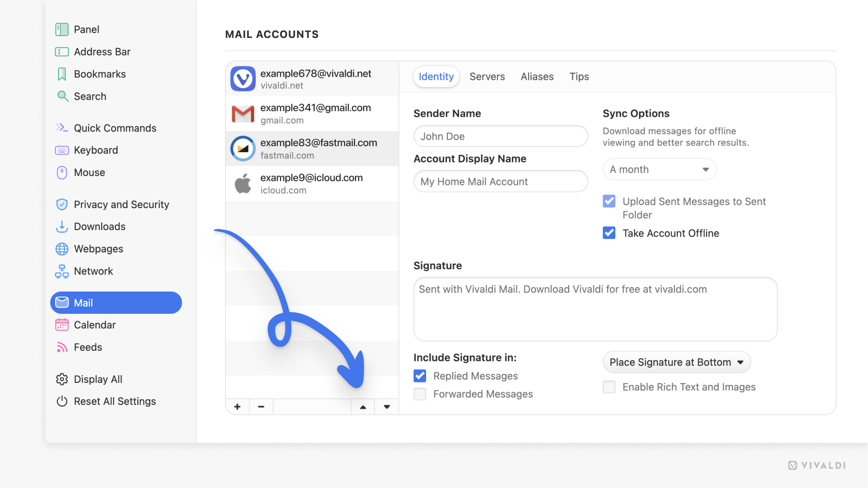
Task: Add a new mail account with plus button
Action: [237, 406]
